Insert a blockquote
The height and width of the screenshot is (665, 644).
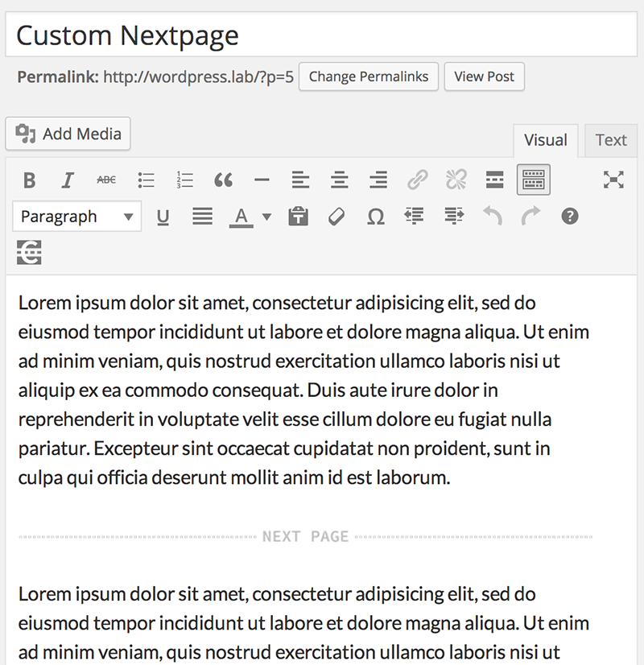tap(223, 180)
